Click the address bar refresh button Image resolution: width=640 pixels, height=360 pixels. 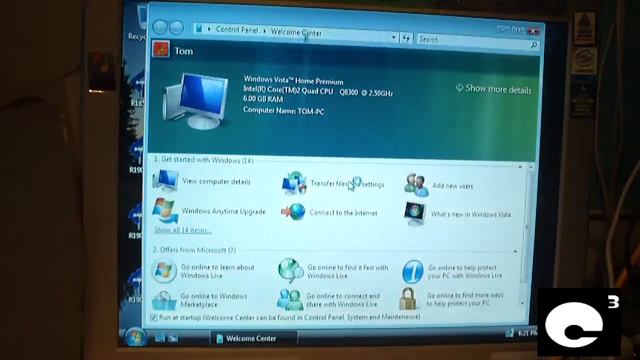point(406,38)
